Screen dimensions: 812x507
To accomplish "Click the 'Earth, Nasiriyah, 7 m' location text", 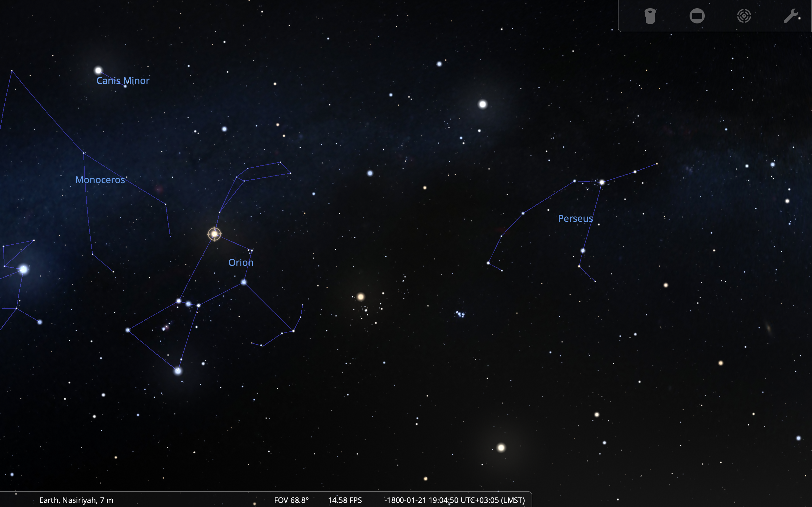I will (x=76, y=500).
